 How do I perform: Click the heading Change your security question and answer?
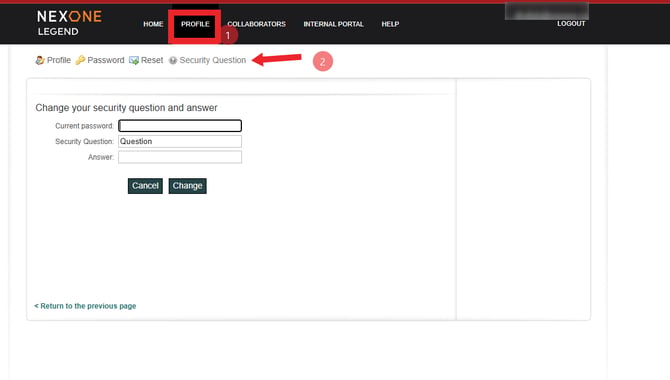126,108
